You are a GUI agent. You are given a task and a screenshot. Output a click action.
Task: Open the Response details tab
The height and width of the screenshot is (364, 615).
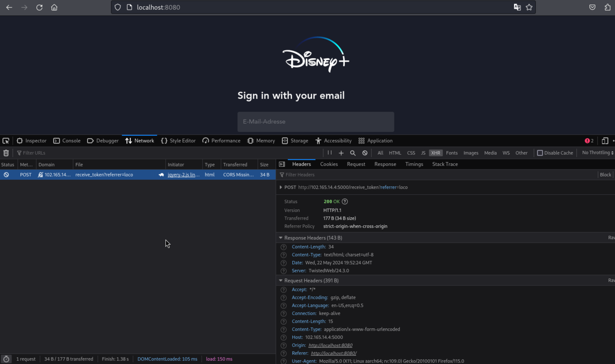pos(385,164)
